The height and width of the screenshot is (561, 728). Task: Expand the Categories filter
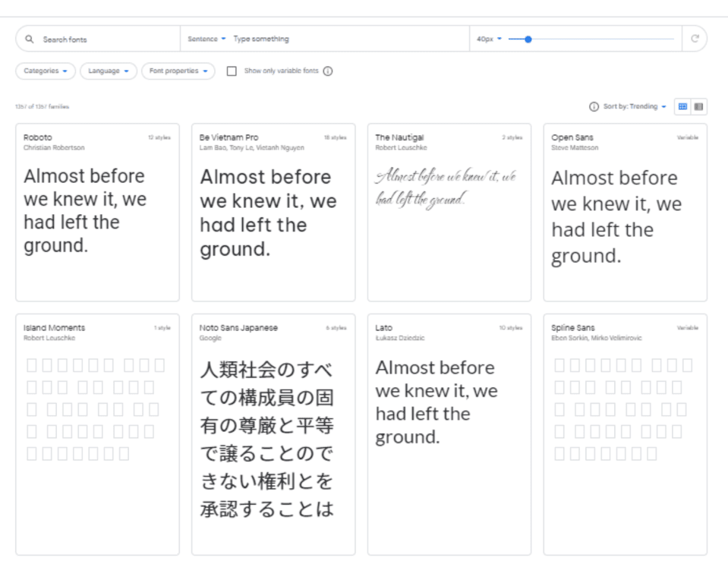[43, 71]
